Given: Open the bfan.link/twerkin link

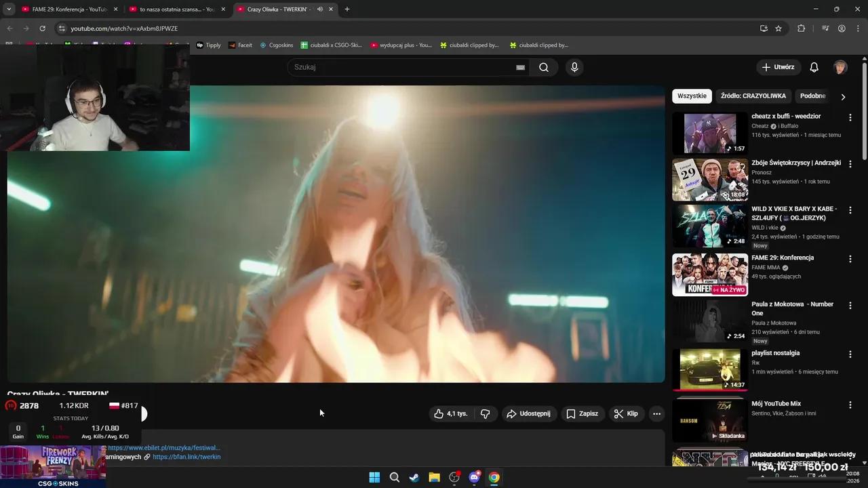Looking at the screenshot, I should click(x=186, y=456).
